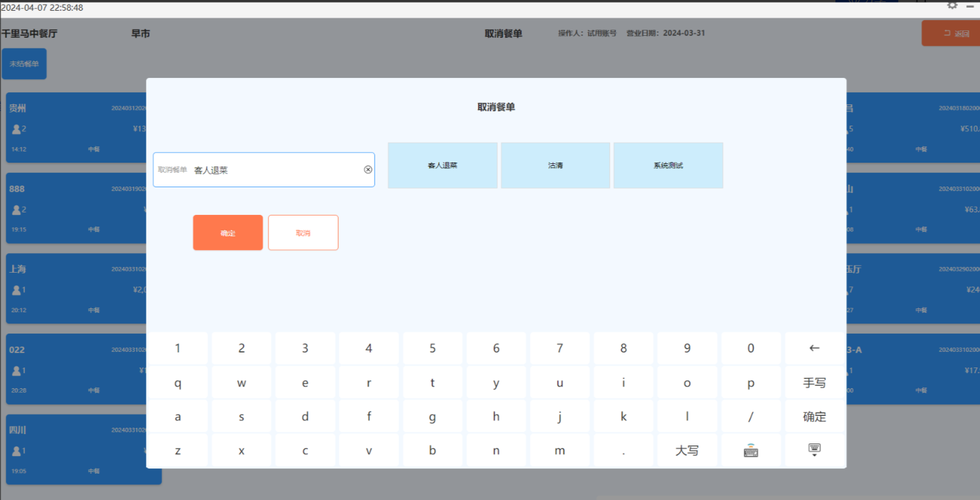Clear the 取消餐单 reason field with the X icon
This screenshot has height=500, width=980.
pos(368,170)
